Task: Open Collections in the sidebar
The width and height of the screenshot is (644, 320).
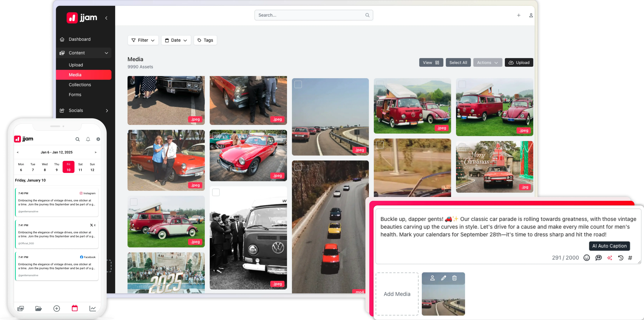Action: [80, 85]
